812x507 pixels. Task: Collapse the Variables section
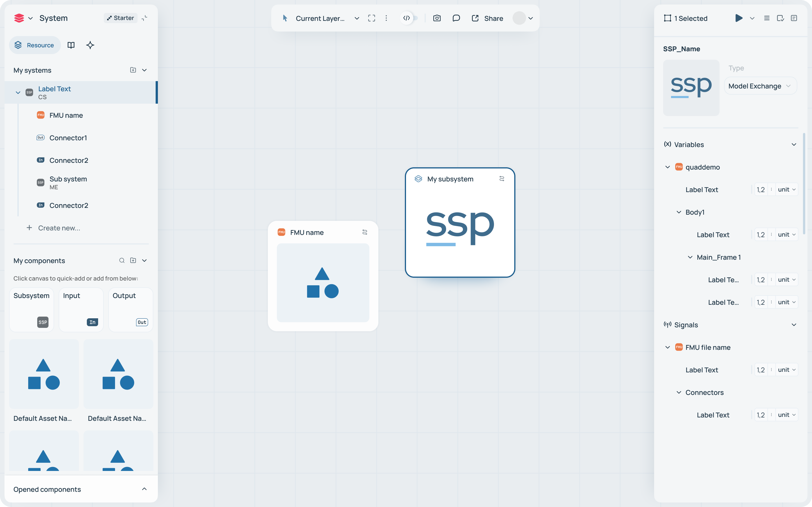coord(794,144)
